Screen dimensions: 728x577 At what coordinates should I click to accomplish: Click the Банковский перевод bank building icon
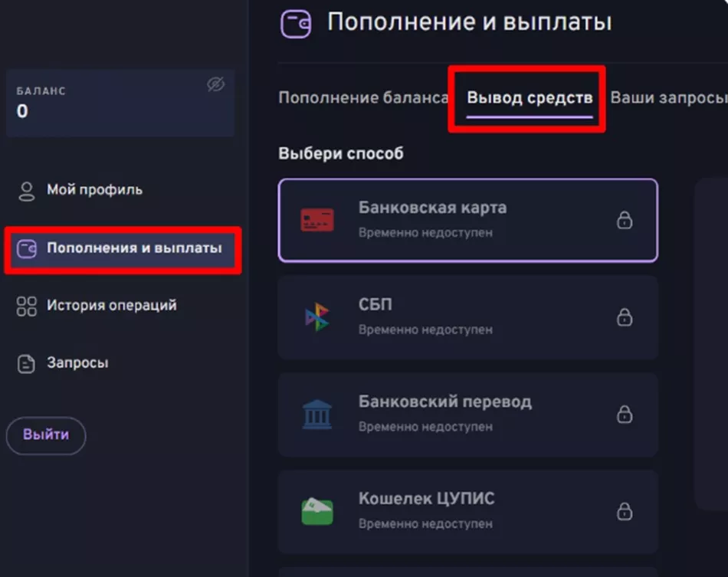coord(317,415)
